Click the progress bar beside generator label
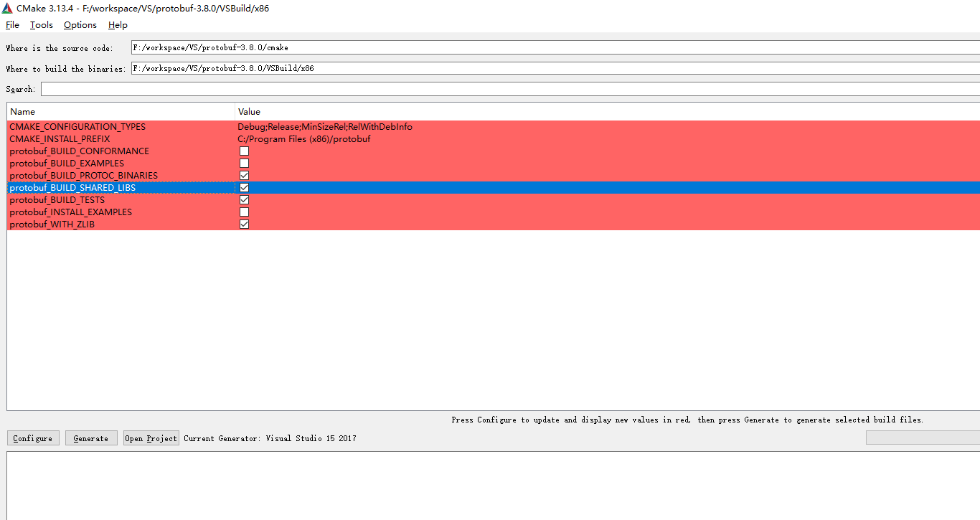The width and height of the screenshot is (980, 520). [x=923, y=438]
